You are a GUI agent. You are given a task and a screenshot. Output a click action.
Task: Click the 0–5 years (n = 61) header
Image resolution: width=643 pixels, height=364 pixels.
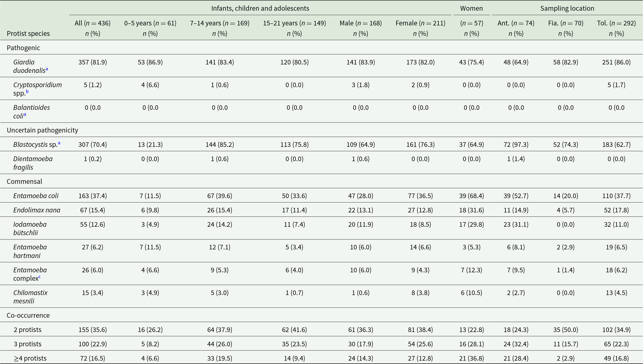[150, 23]
